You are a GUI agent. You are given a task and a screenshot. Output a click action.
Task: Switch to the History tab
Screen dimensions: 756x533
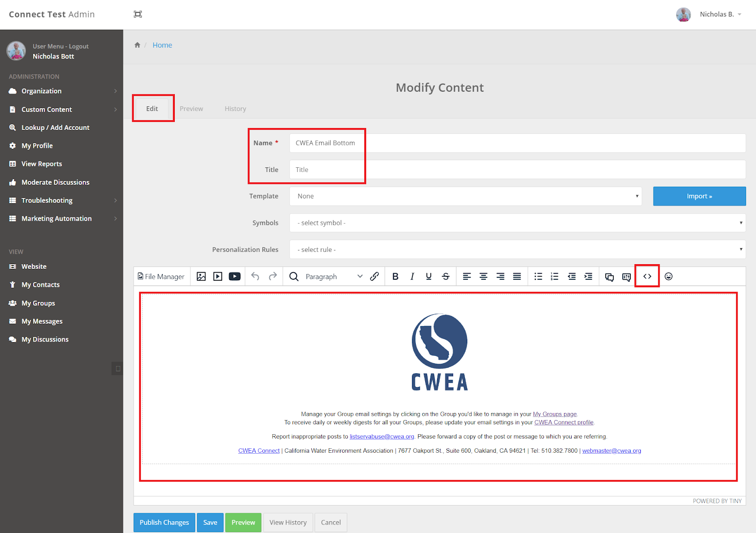[x=235, y=109]
